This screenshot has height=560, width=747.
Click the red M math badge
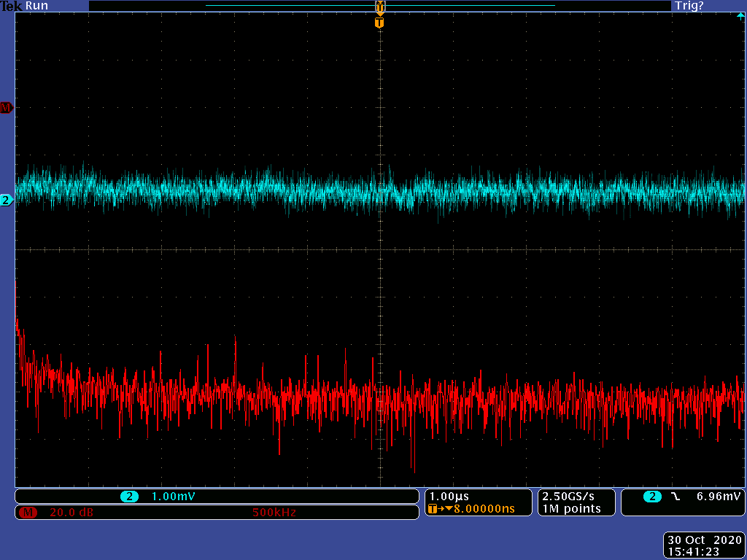pyautogui.click(x=28, y=513)
